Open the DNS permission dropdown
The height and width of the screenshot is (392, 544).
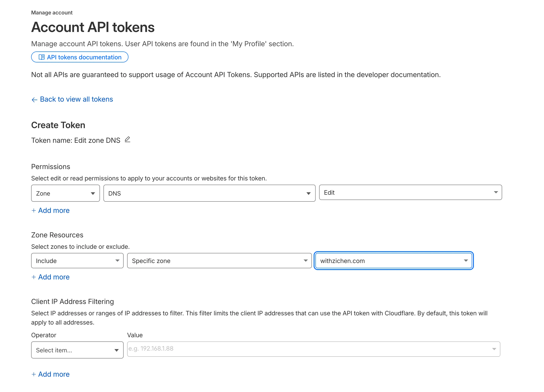[209, 193]
